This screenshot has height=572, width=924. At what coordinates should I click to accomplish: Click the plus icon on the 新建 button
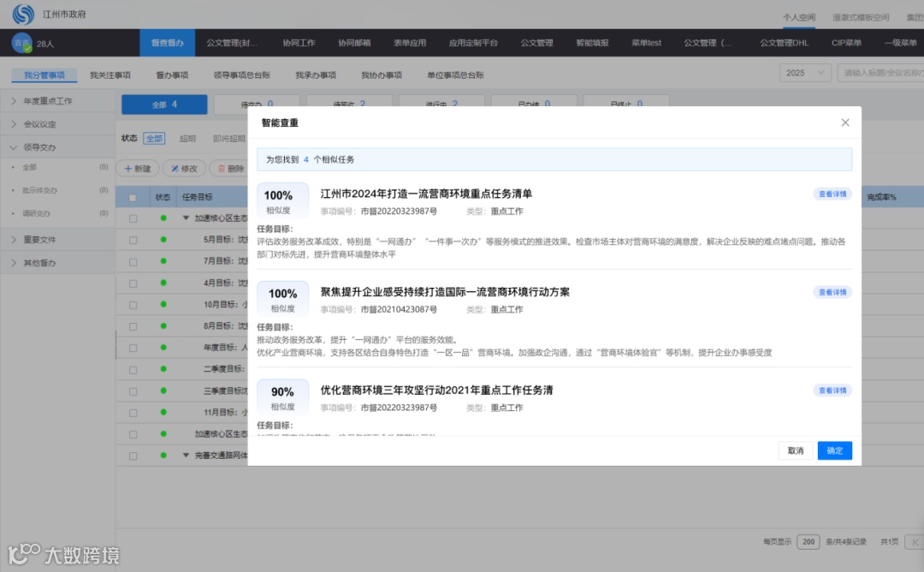[x=127, y=169]
